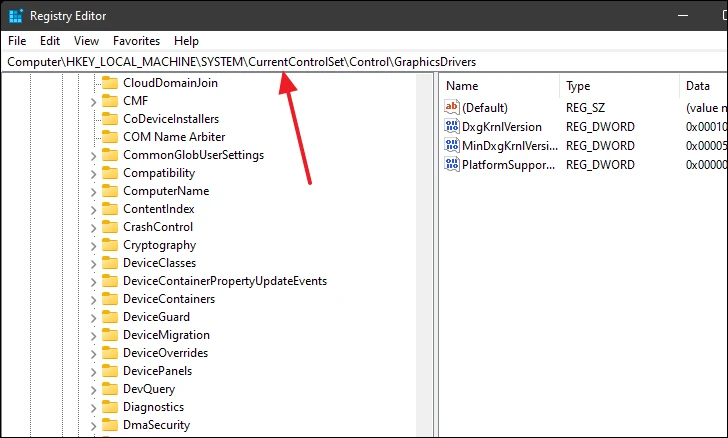Click REG_SZ type of (Default) row

click(585, 108)
